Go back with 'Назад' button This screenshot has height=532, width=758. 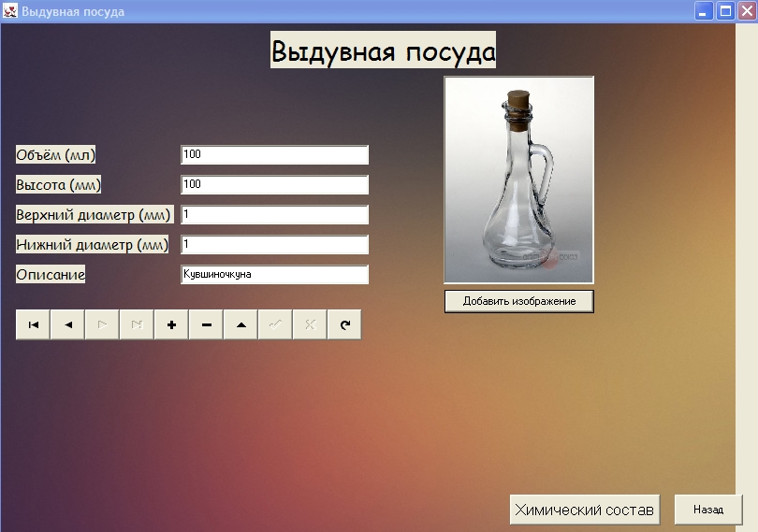(708, 510)
